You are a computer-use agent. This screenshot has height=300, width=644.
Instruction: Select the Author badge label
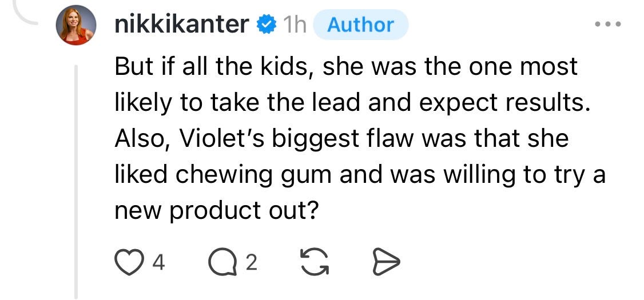[361, 25]
